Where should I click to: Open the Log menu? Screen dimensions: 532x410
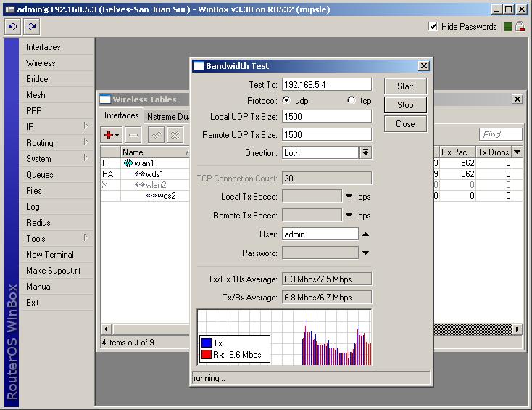(x=56, y=207)
